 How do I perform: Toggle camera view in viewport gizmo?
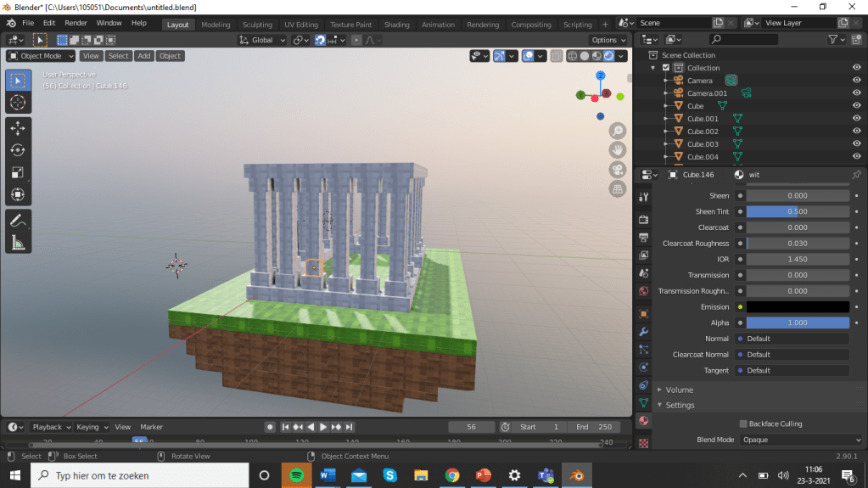[618, 170]
